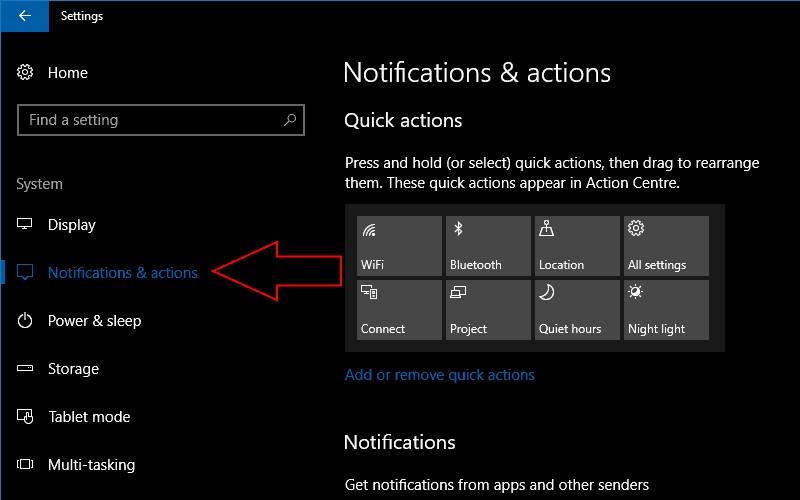The height and width of the screenshot is (500, 800).
Task: Click the Project screens icon
Action: [x=458, y=292]
